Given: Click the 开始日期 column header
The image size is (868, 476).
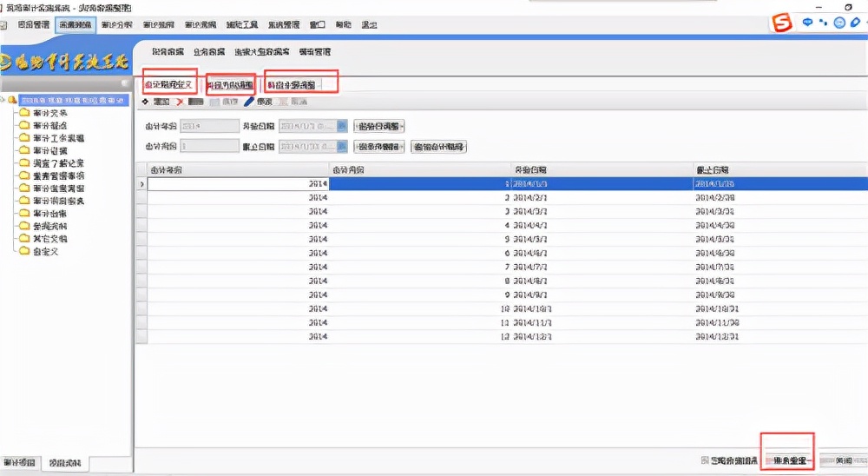Looking at the screenshot, I should click(602, 169).
